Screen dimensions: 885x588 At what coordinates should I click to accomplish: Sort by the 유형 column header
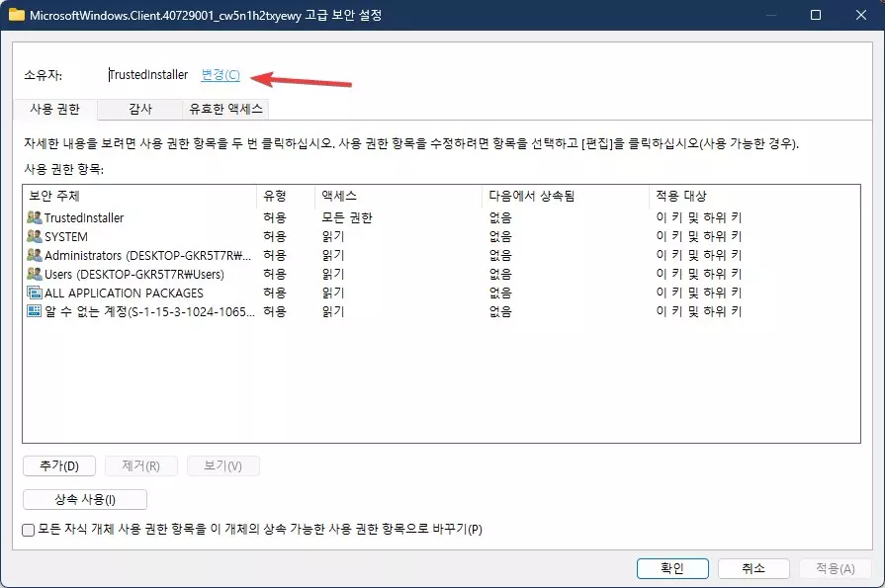(286, 196)
